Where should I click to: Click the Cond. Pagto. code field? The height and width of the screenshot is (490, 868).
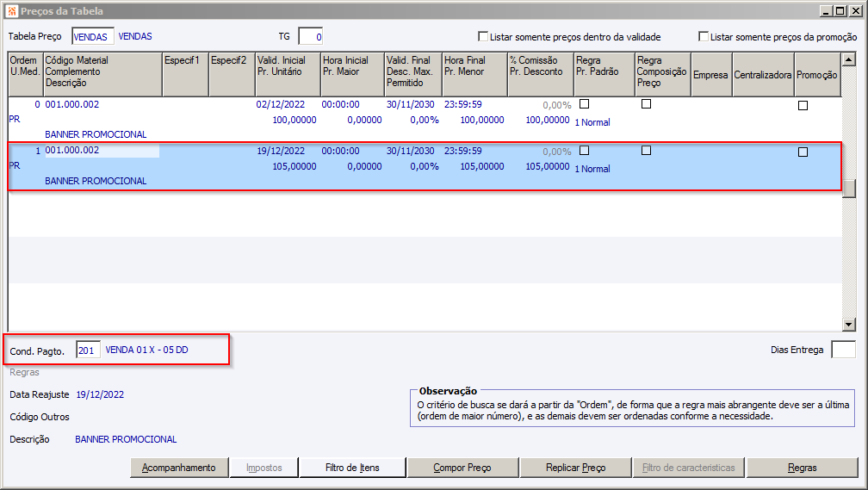pos(88,350)
